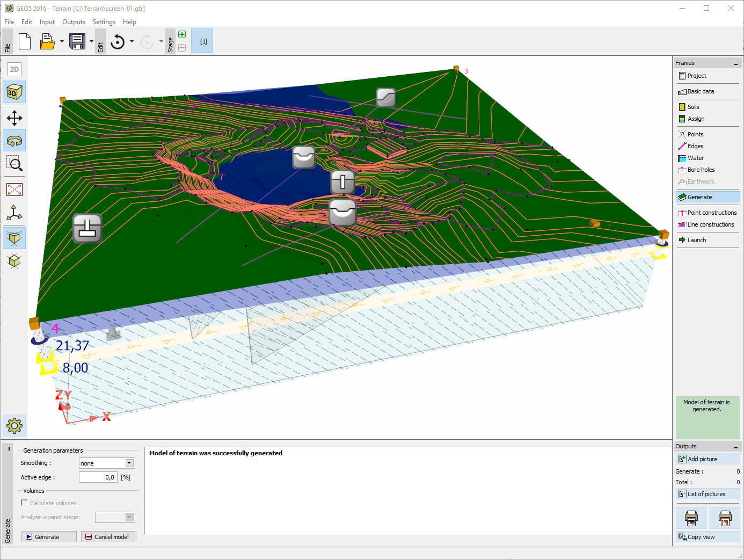Open the Outputs menu

[74, 22]
